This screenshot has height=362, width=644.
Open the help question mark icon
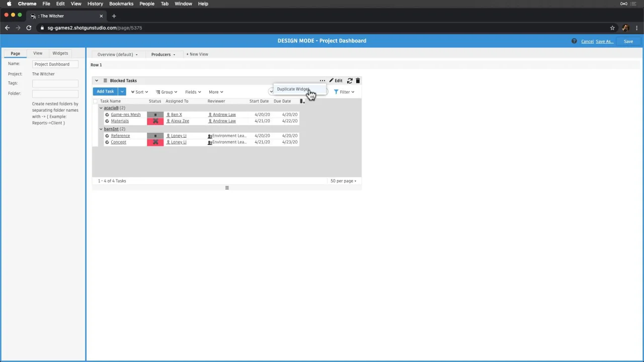pyautogui.click(x=574, y=41)
